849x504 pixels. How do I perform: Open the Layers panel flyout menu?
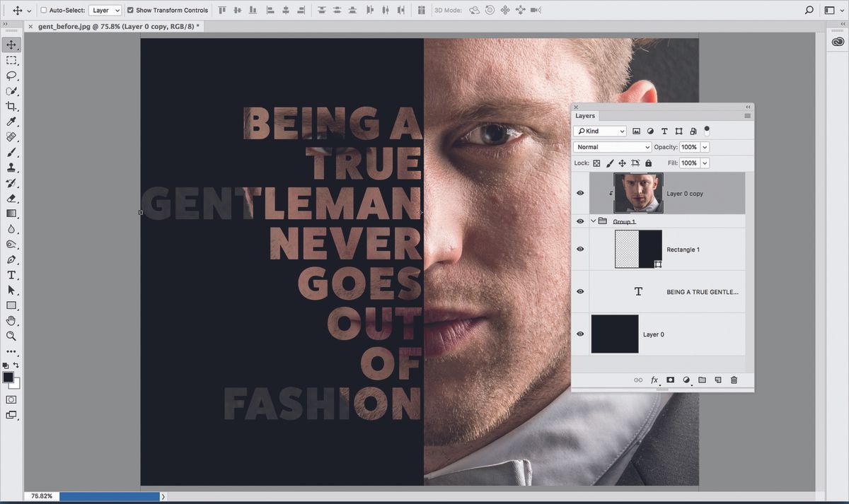click(747, 115)
